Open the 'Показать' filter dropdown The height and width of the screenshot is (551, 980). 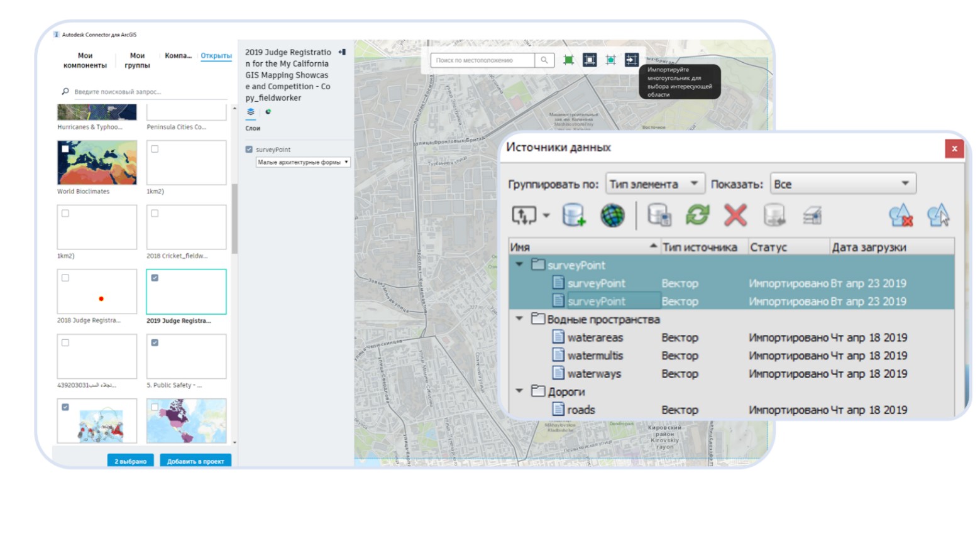(x=842, y=184)
